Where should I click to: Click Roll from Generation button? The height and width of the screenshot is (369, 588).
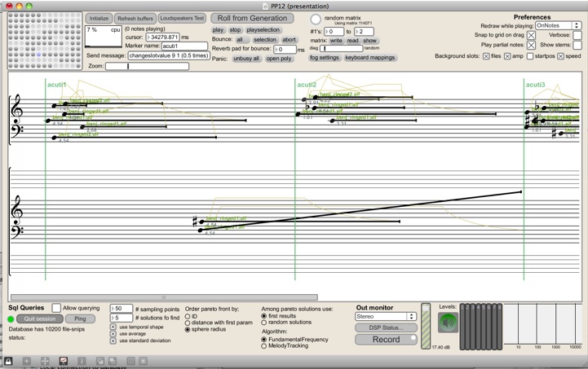coord(252,18)
